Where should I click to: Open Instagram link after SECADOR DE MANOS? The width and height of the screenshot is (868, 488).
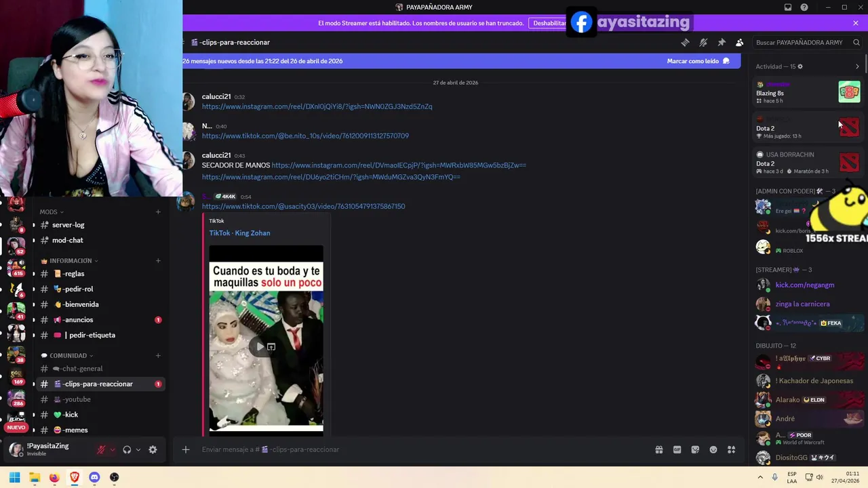coord(399,165)
